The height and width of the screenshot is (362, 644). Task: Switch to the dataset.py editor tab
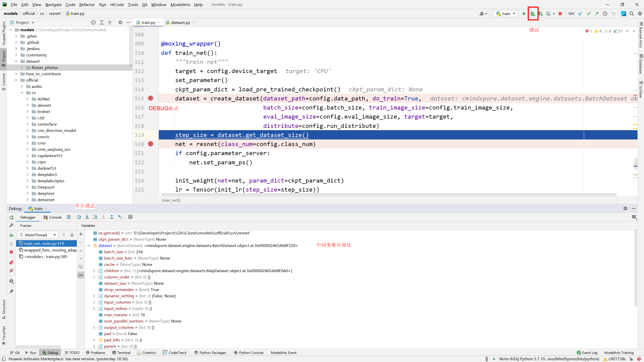pyautogui.click(x=180, y=22)
